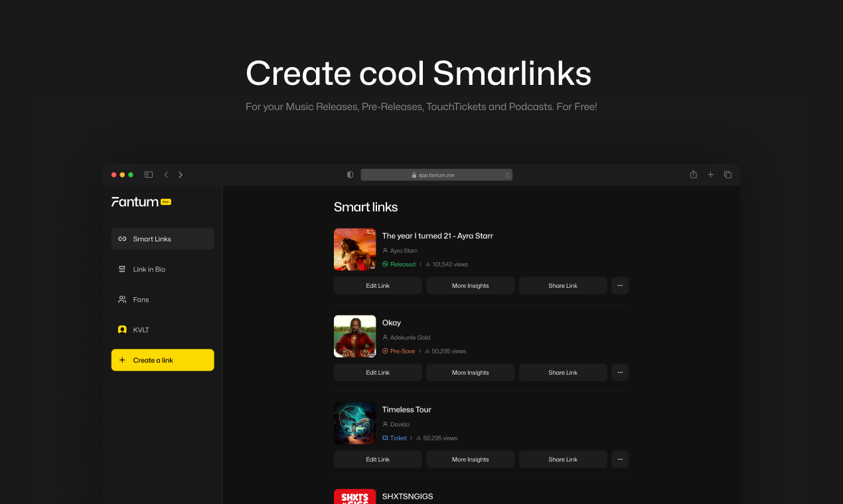Open More Insights for Timeless Tour

[x=470, y=460]
